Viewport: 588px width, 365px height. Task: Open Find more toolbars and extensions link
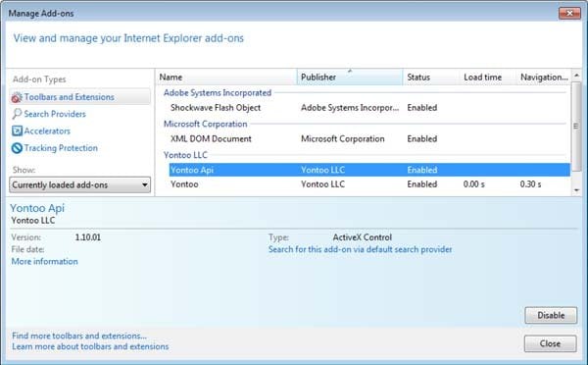79,336
